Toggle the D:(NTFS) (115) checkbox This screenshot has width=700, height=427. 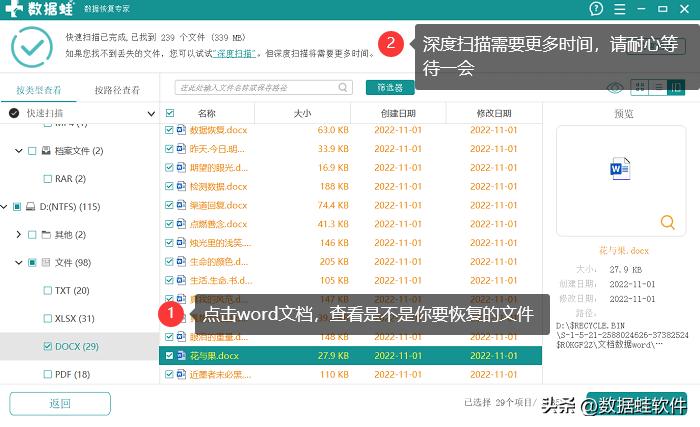pos(17,206)
